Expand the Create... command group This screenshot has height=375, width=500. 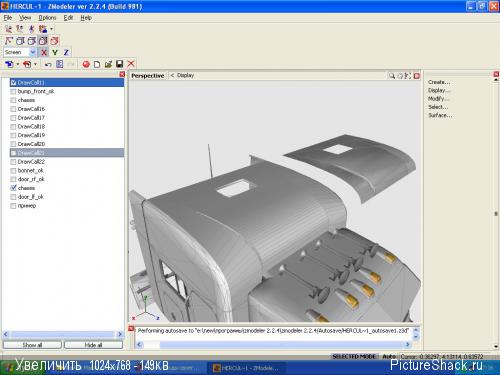click(x=439, y=82)
